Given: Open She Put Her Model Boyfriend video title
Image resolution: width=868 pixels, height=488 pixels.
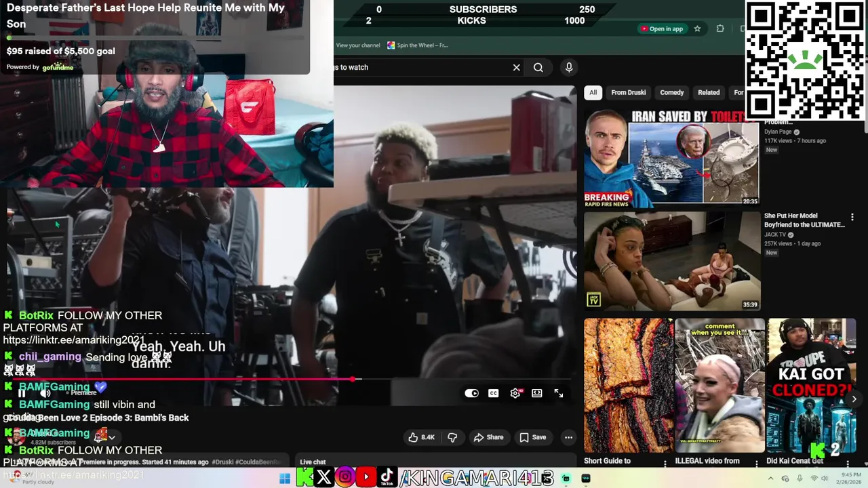Looking at the screenshot, I should click(x=804, y=220).
